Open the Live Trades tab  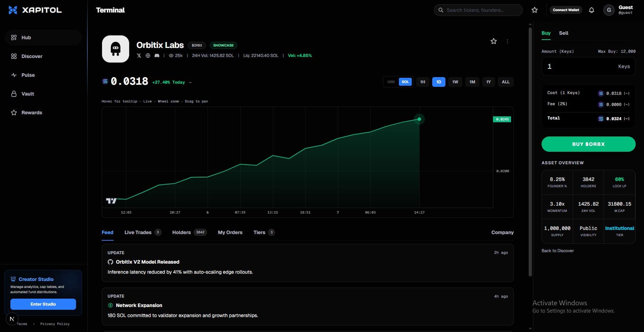(x=143, y=232)
